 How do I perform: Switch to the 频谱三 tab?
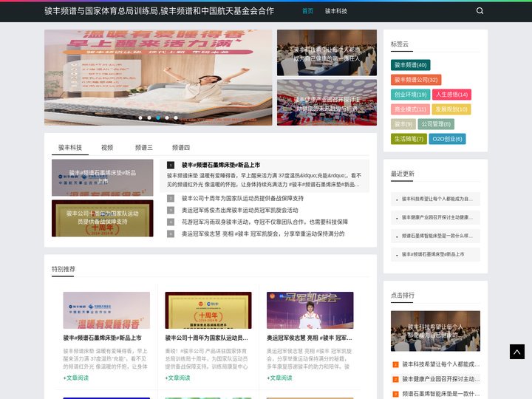tap(144, 148)
